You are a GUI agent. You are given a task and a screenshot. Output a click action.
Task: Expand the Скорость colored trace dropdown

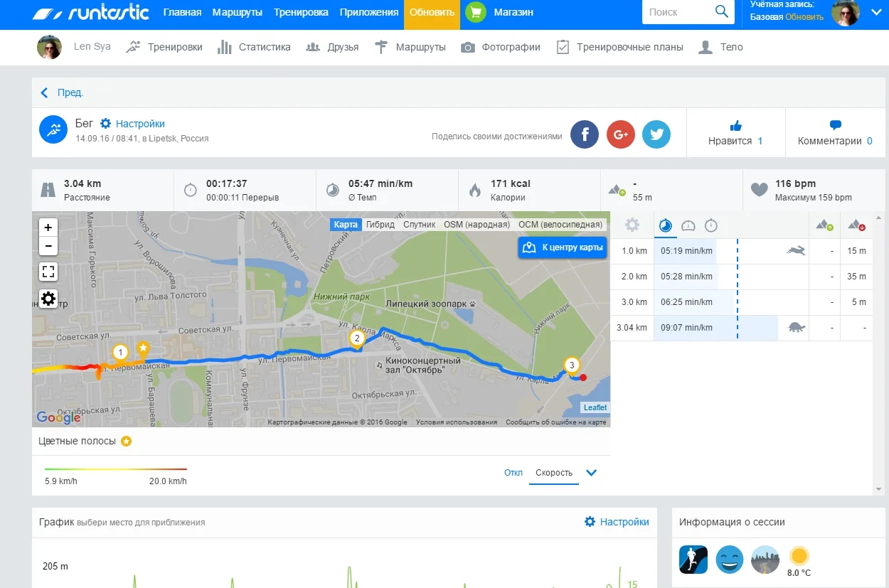tap(590, 473)
